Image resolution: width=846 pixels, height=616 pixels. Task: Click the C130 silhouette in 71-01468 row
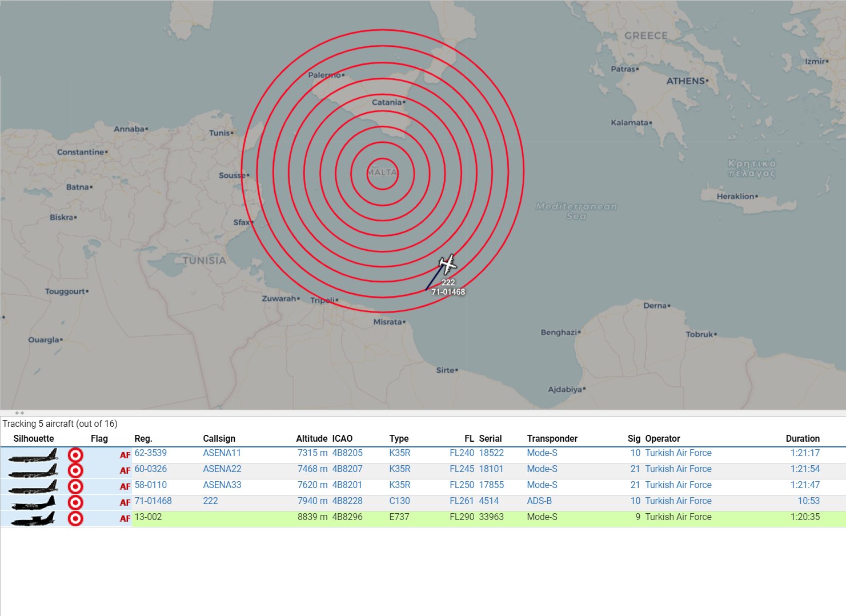(33, 503)
